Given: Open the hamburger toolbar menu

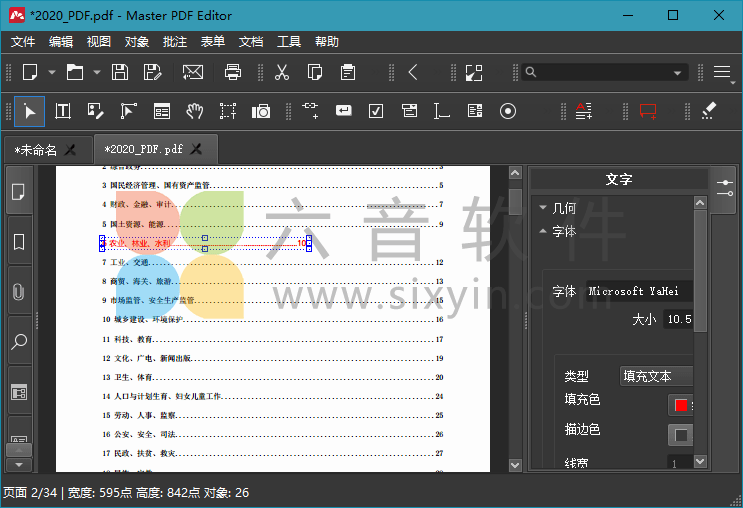Looking at the screenshot, I should pyautogui.click(x=722, y=72).
